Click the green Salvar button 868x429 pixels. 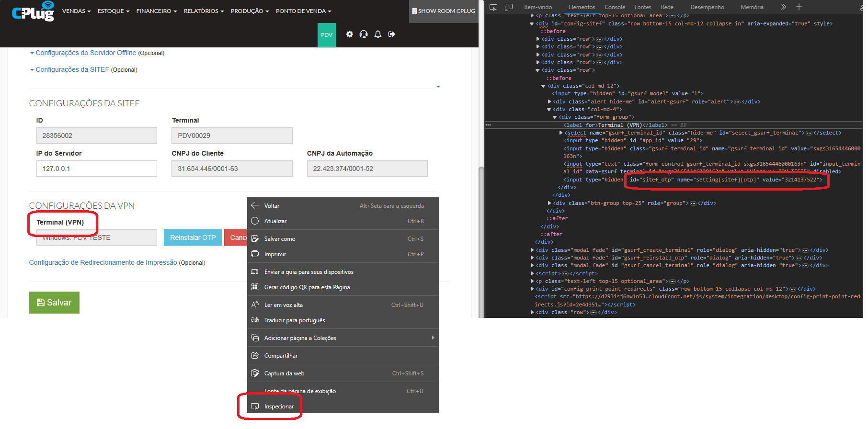tap(54, 303)
